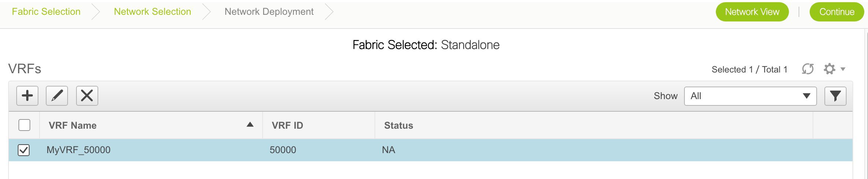Click the Continue button
The width and height of the screenshot is (868, 179).
tap(837, 12)
